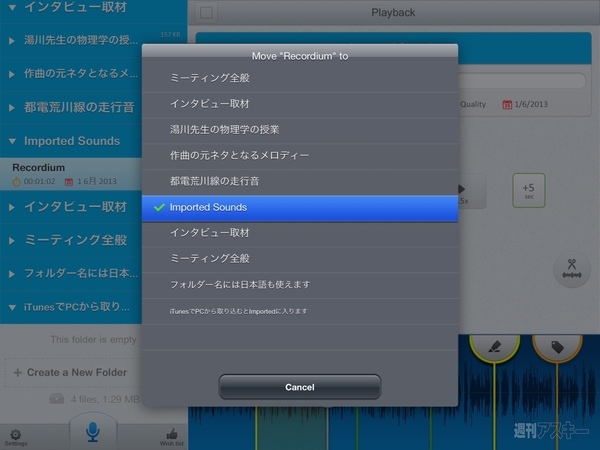Open Settings gear icon
Image resolution: width=600 pixels, height=450 pixels.
(16, 437)
